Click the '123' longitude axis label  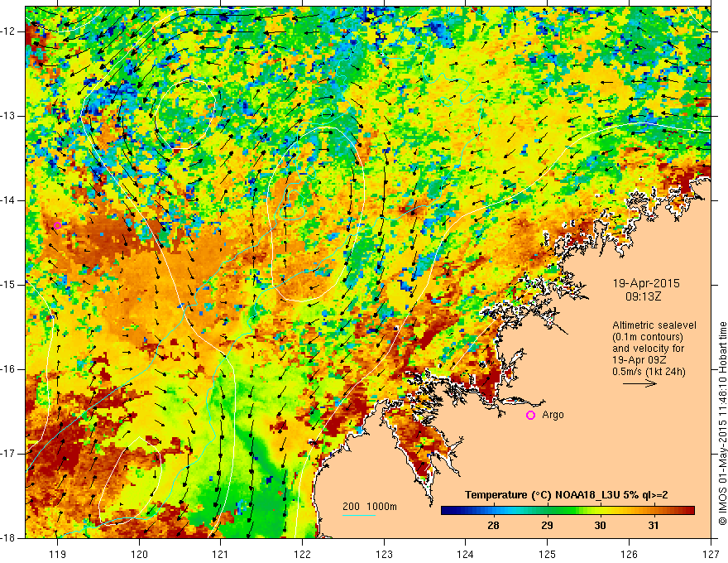tap(384, 554)
